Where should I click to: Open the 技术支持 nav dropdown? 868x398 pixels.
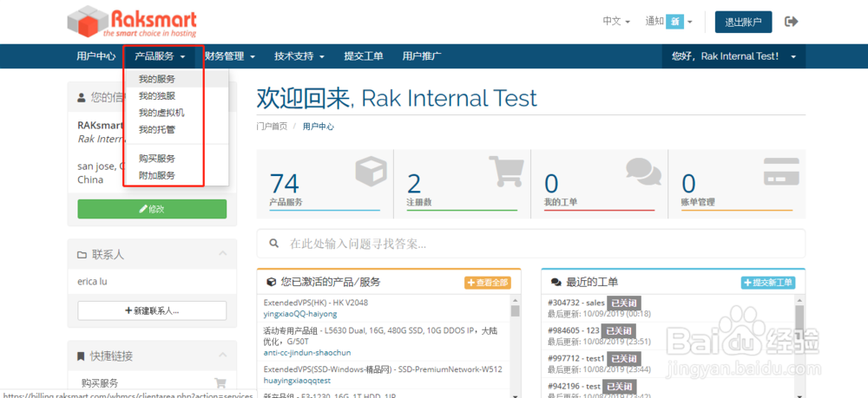click(x=299, y=56)
